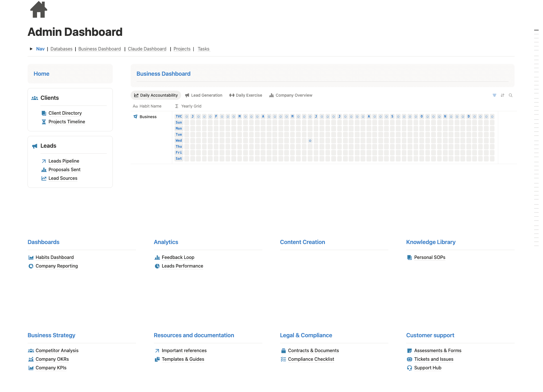Click the Competitor Analysis people icon
Screen dimensions: 543x392
point(31,350)
